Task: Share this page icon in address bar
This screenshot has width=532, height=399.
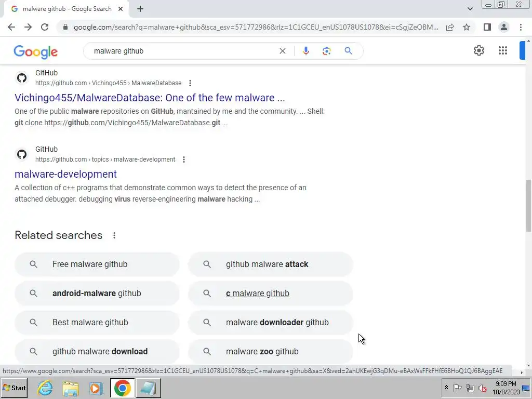Action: [450, 27]
